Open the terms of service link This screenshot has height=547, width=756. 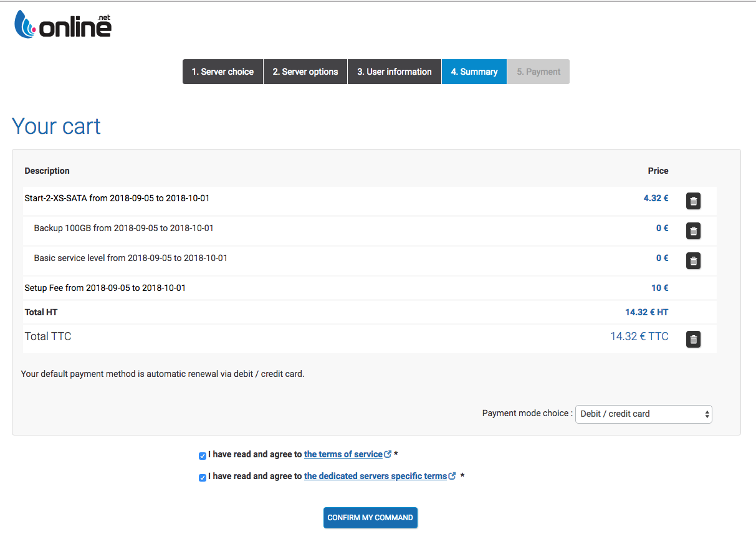point(343,454)
